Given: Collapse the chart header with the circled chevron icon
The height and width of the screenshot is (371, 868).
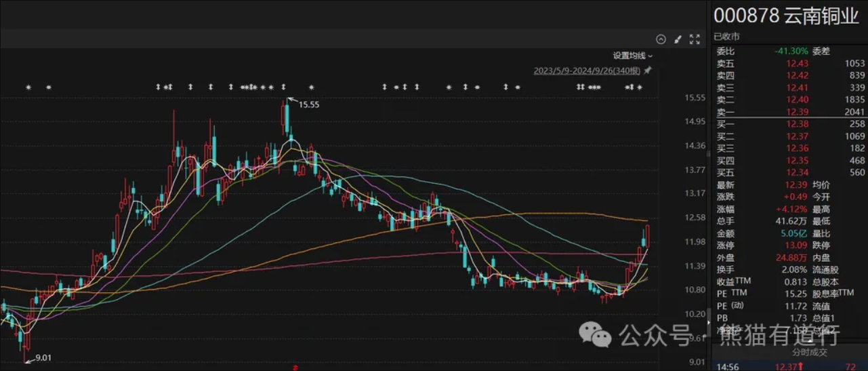Looking at the screenshot, I should pos(661,39).
